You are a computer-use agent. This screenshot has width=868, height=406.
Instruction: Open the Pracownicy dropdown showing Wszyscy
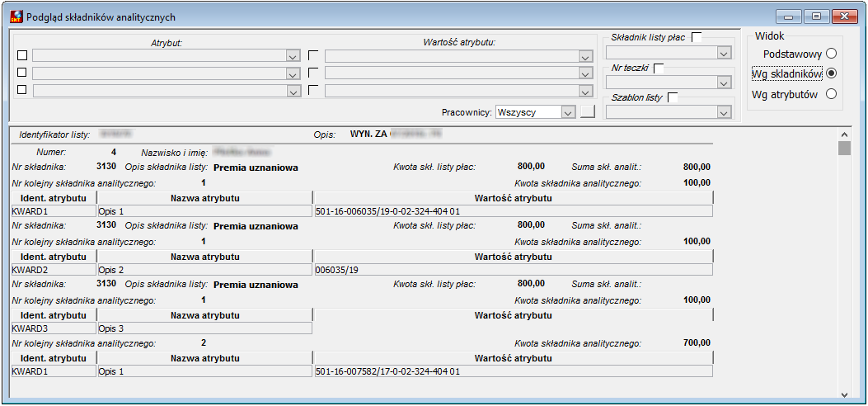[567, 112]
